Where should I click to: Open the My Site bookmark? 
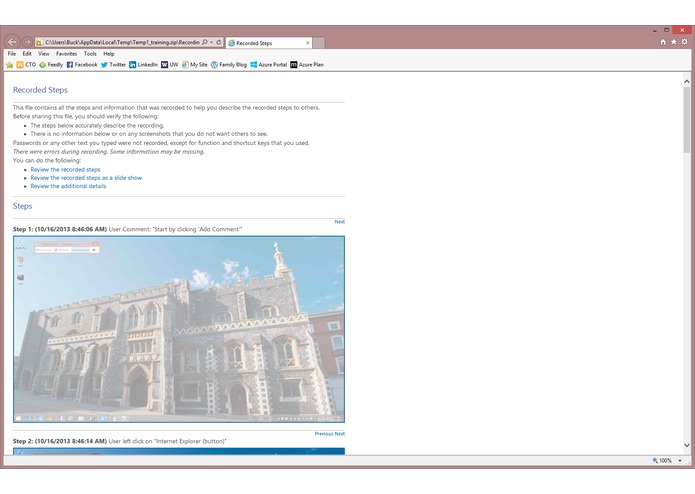(195, 65)
